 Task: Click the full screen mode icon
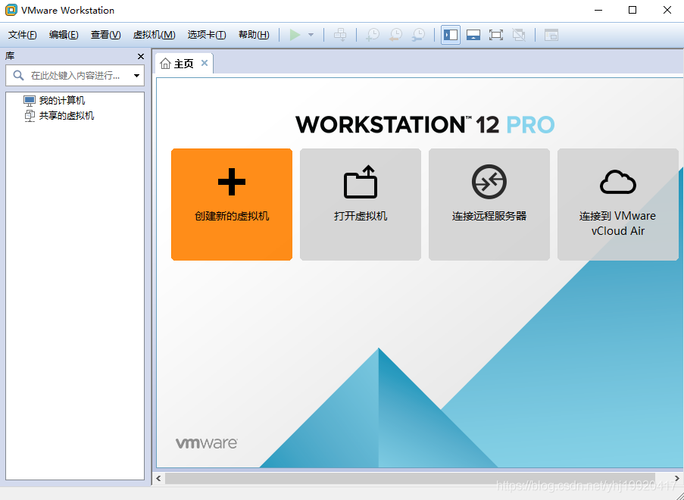[496, 35]
